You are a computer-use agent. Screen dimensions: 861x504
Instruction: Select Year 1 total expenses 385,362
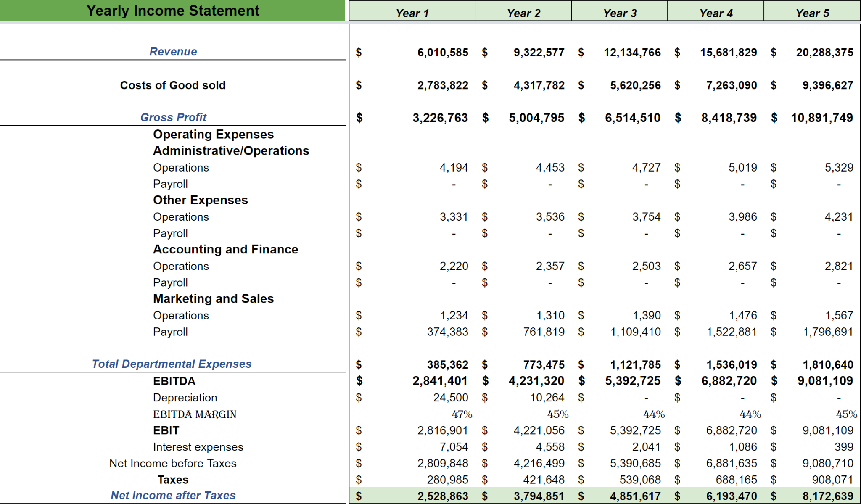pos(448,365)
